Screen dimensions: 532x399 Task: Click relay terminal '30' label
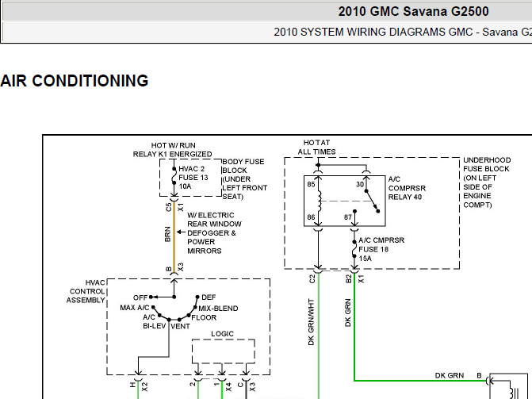tap(360, 184)
